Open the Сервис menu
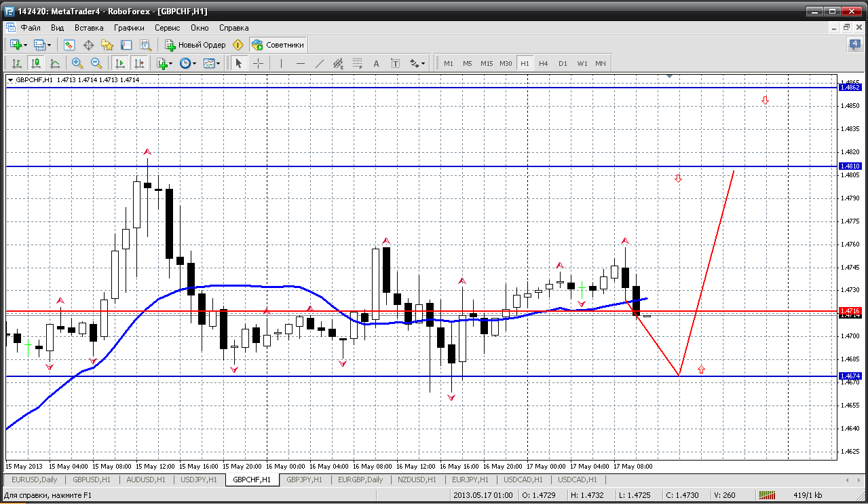The width and height of the screenshot is (868, 504). tap(167, 28)
